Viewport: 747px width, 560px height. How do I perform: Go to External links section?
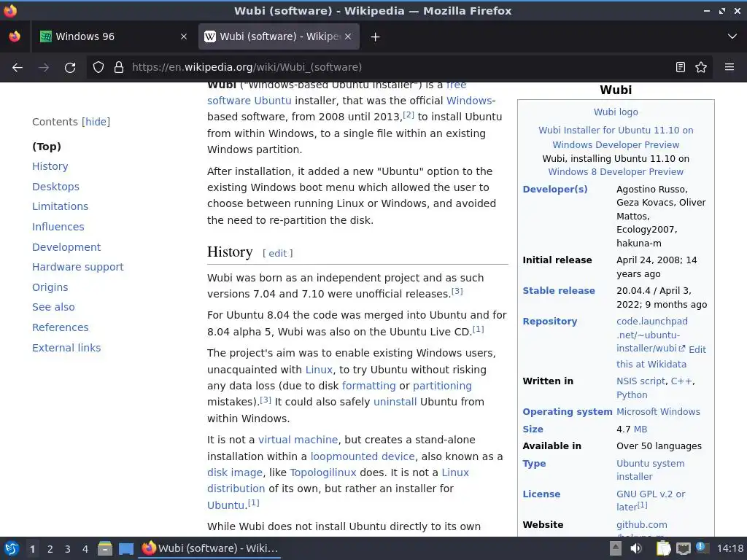[66, 348]
